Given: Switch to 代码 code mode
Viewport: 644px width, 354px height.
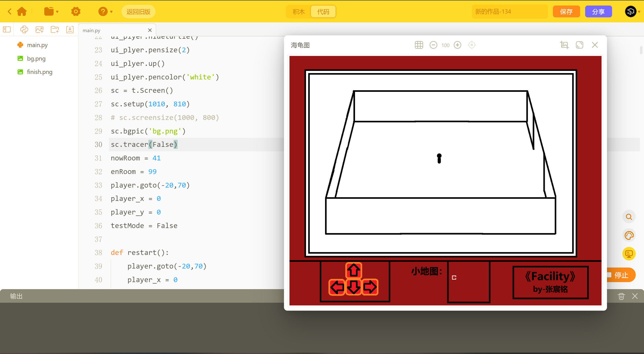Looking at the screenshot, I should click(x=323, y=12).
